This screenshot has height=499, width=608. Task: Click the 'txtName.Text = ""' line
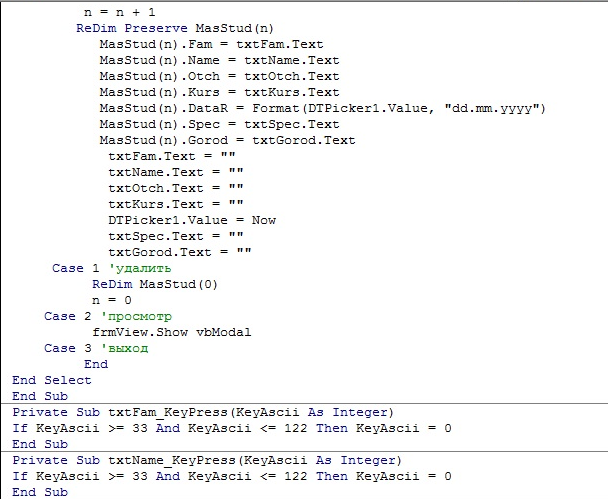[176, 172]
